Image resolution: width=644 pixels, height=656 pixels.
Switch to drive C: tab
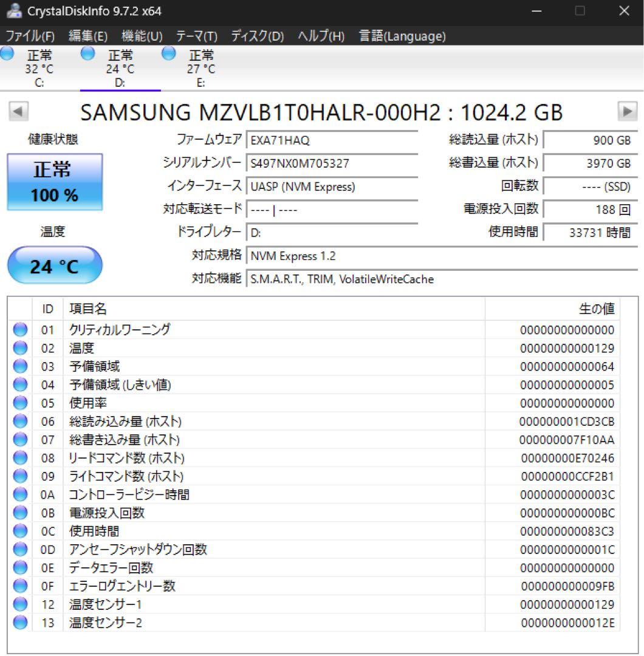(40, 67)
